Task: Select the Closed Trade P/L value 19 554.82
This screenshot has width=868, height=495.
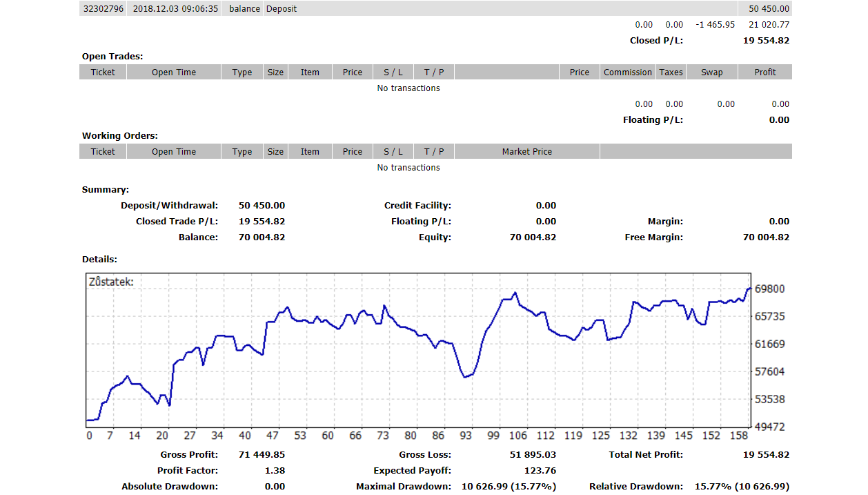Action: [262, 221]
